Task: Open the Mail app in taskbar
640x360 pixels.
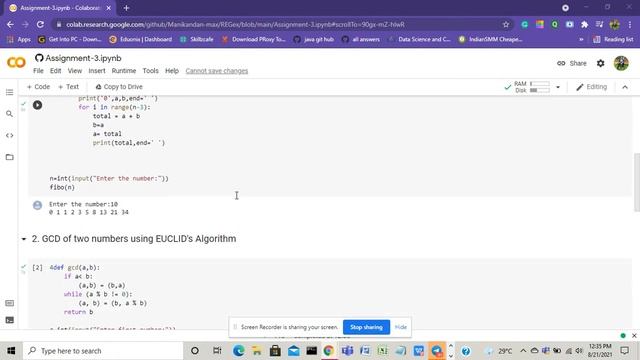Action: point(293,351)
